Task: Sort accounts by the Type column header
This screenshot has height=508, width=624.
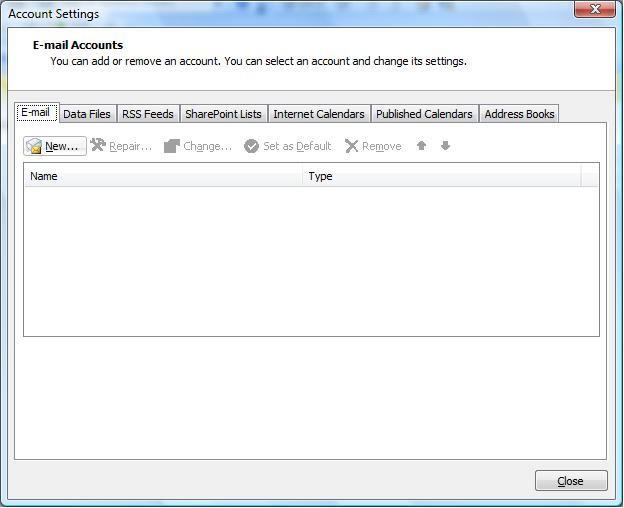Action: coord(441,176)
